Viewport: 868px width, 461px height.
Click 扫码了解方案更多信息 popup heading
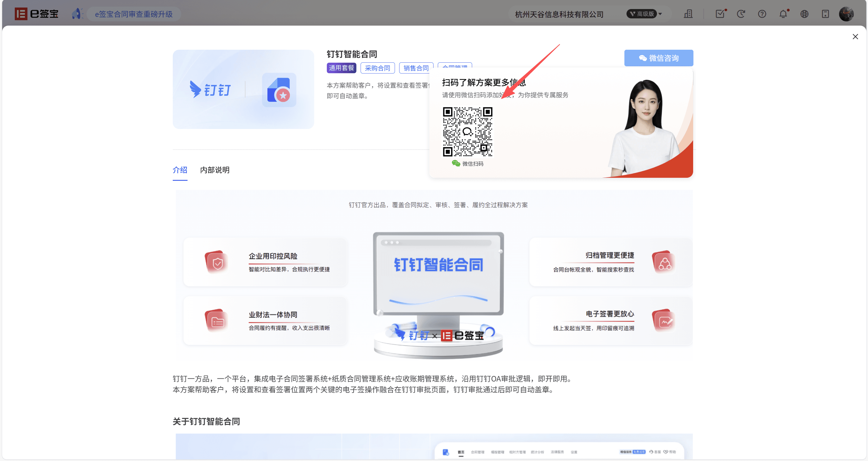click(x=484, y=82)
